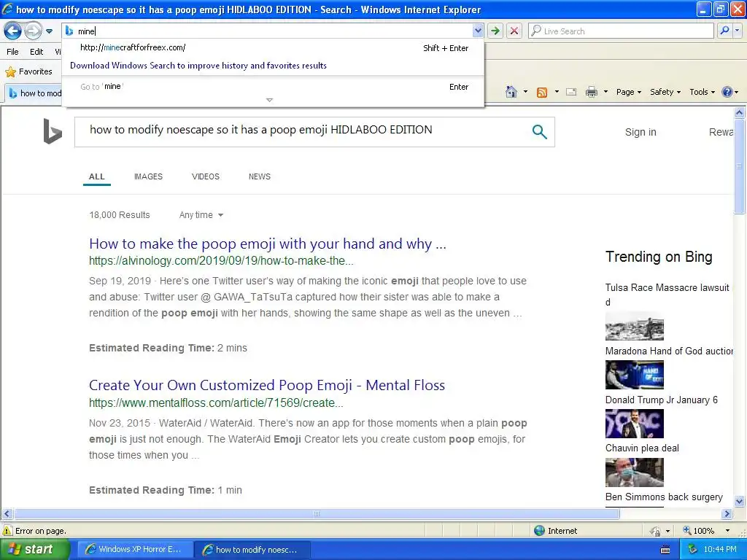Click the 'Error on page' warning icon
Image resolution: width=747 pixels, height=560 pixels.
(7, 531)
